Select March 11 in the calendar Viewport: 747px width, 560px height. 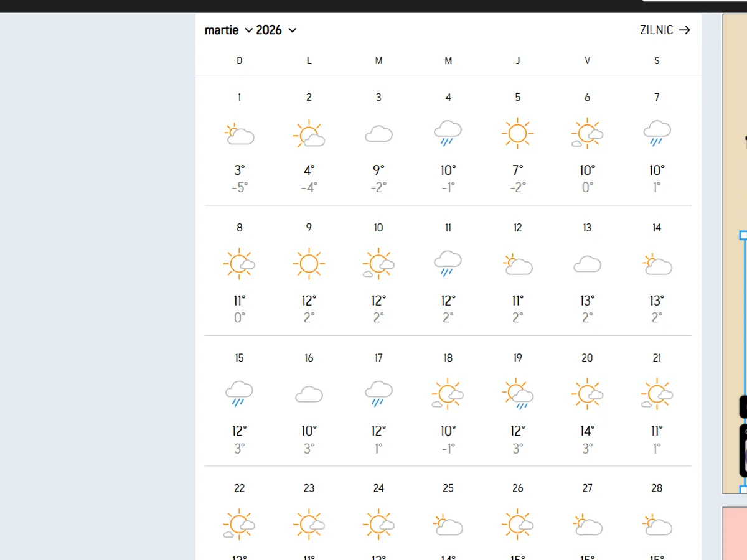coord(448,228)
